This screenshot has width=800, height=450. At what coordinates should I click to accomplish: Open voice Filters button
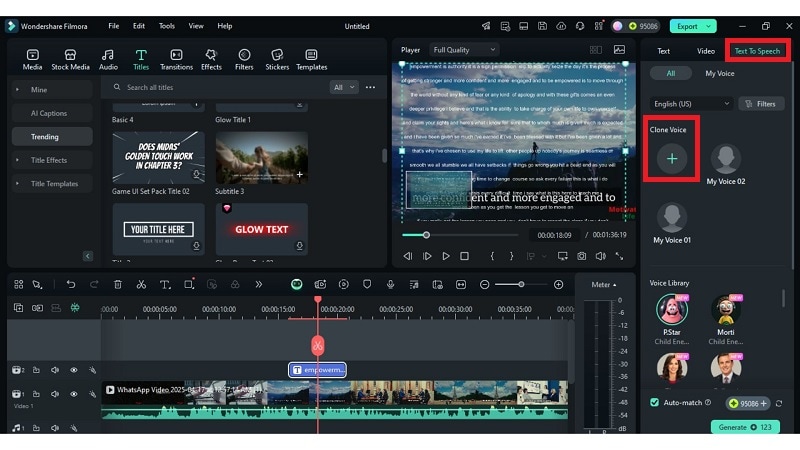coord(761,104)
